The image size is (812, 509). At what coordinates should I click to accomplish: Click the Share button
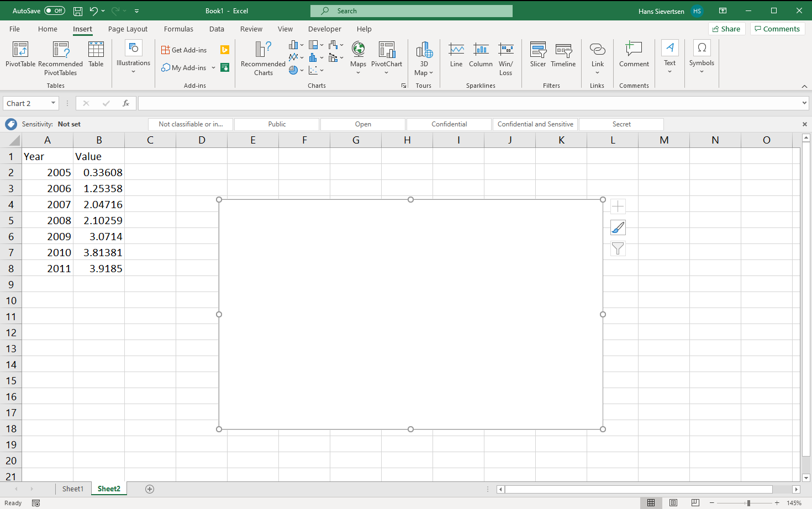click(726, 29)
